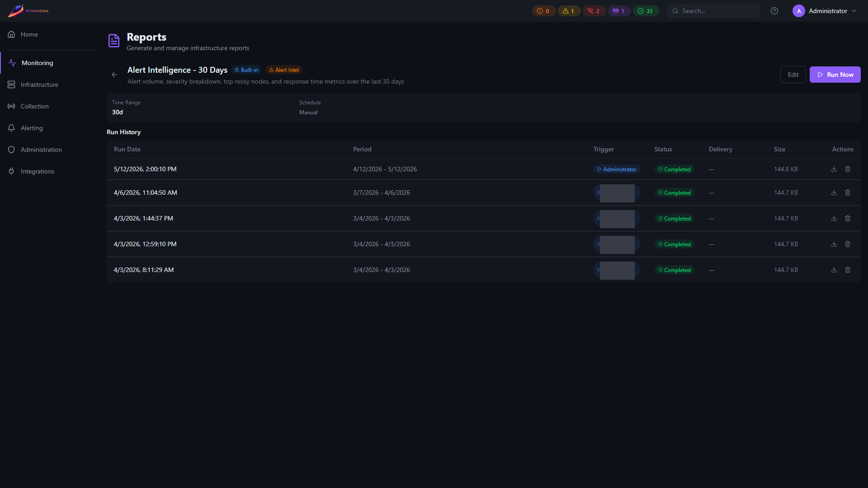Open the healthy nodes badge showing 33
Image resolution: width=868 pixels, height=488 pixels.
(x=646, y=11)
